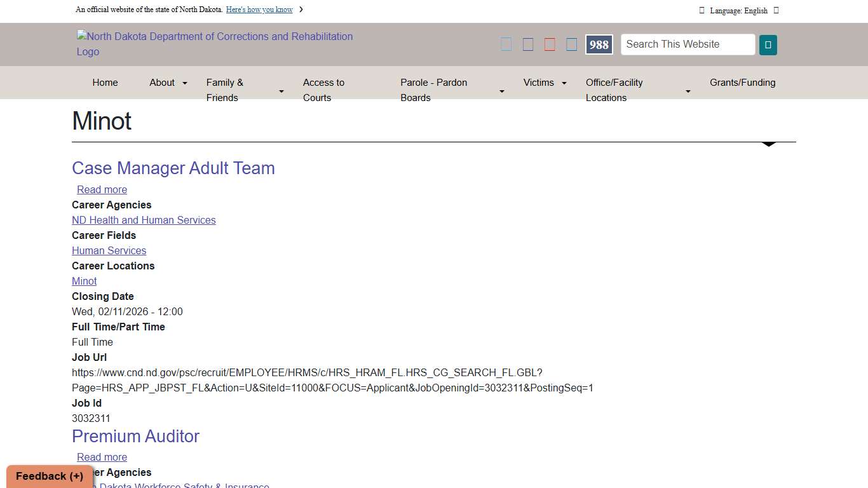This screenshot has width=868, height=488.
Task: Click the red outlined social media icon
Action: coord(550,44)
